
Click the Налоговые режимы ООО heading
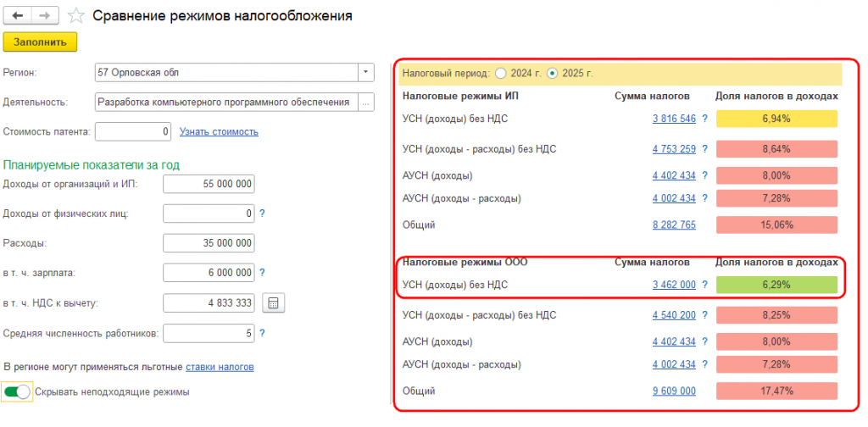coord(465,262)
